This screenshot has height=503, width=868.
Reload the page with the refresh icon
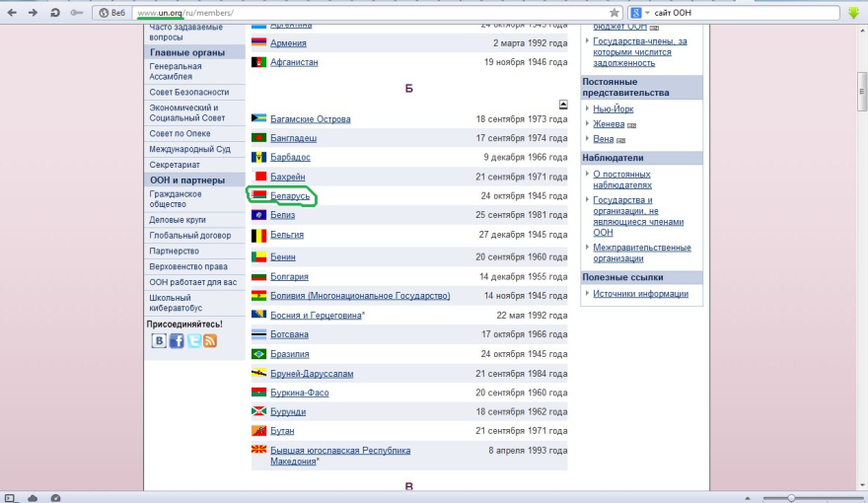(53, 13)
